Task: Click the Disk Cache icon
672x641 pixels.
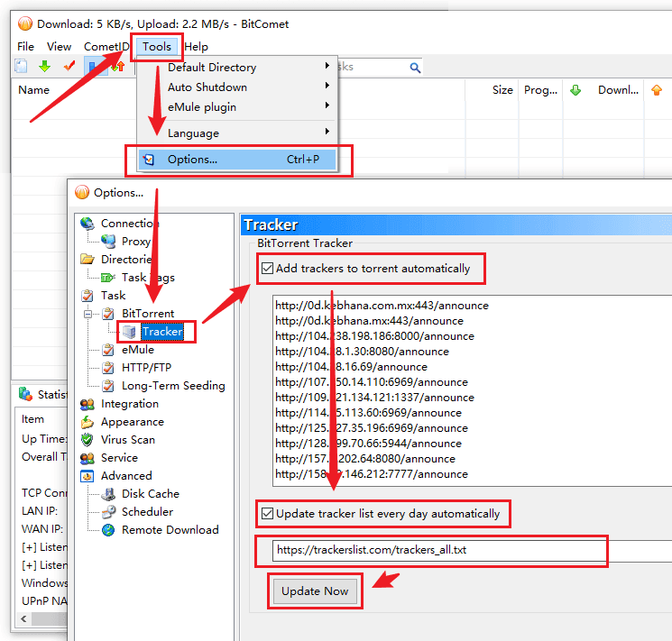Action: (107, 494)
